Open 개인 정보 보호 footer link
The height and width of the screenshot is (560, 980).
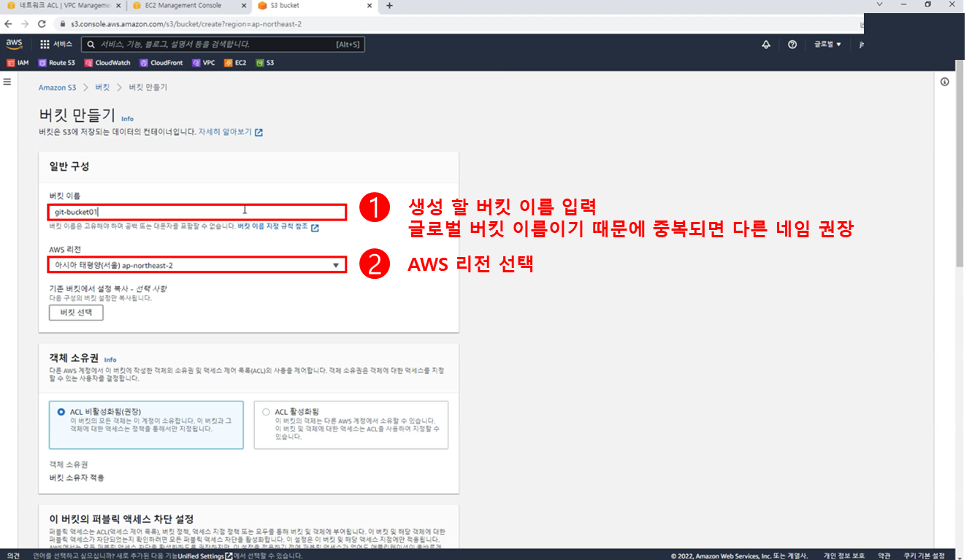point(844,556)
